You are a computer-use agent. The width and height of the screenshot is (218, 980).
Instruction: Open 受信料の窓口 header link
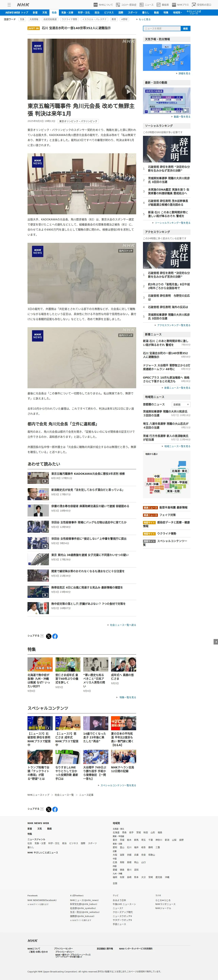pos(202,5)
